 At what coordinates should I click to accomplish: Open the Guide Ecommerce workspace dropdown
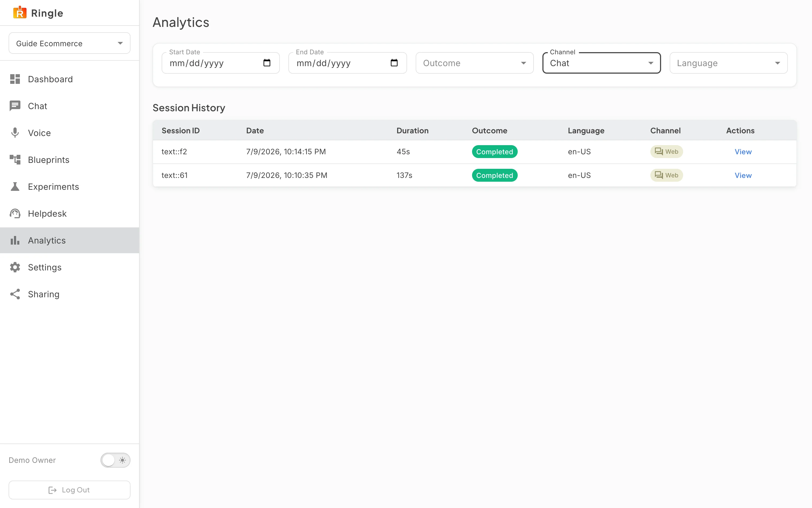pyautogui.click(x=70, y=43)
